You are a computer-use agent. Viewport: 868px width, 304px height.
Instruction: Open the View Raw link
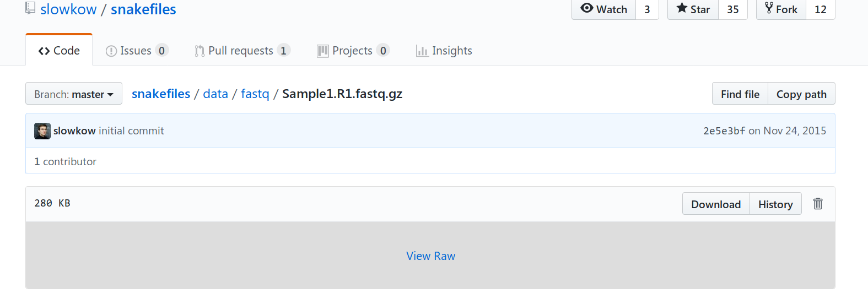(431, 256)
